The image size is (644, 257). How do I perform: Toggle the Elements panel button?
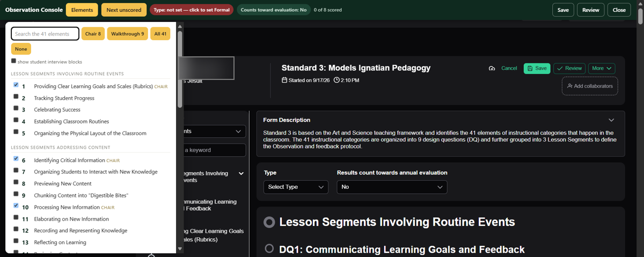(x=82, y=10)
